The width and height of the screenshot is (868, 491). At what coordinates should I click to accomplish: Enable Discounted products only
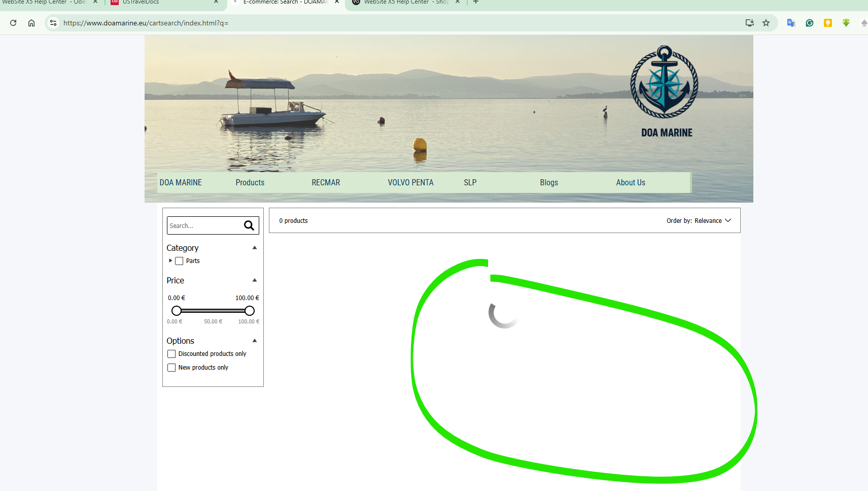(171, 354)
